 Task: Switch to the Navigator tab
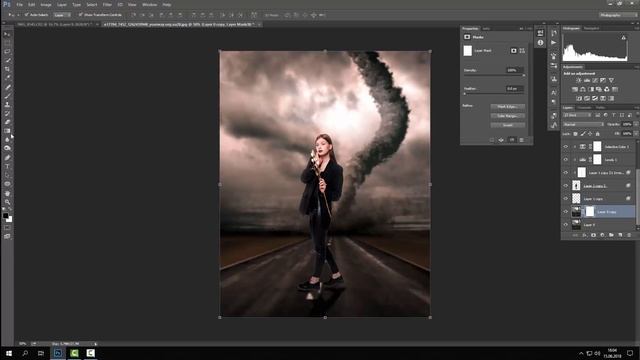pos(591,28)
